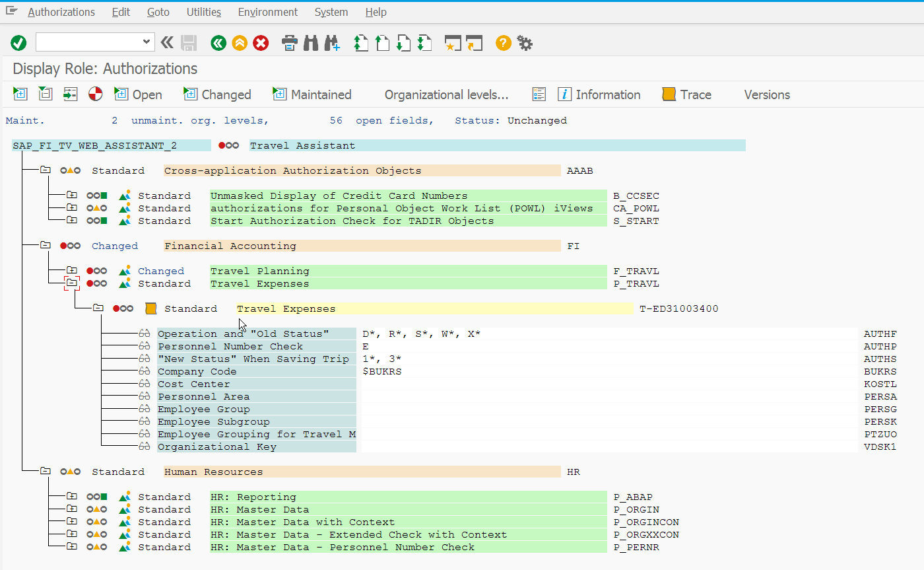924x570 pixels.
Task: Click the red-white circular legend icon
Action: [x=96, y=94]
